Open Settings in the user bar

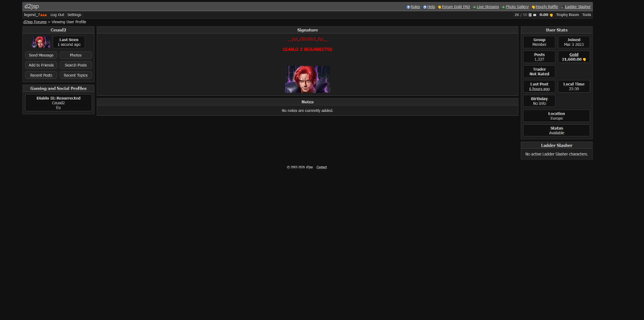click(74, 15)
